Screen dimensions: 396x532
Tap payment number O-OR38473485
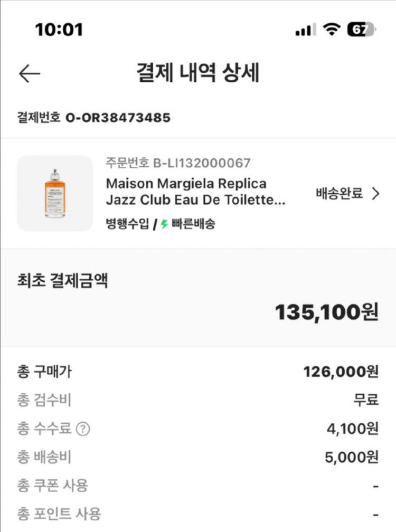coord(117,118)
